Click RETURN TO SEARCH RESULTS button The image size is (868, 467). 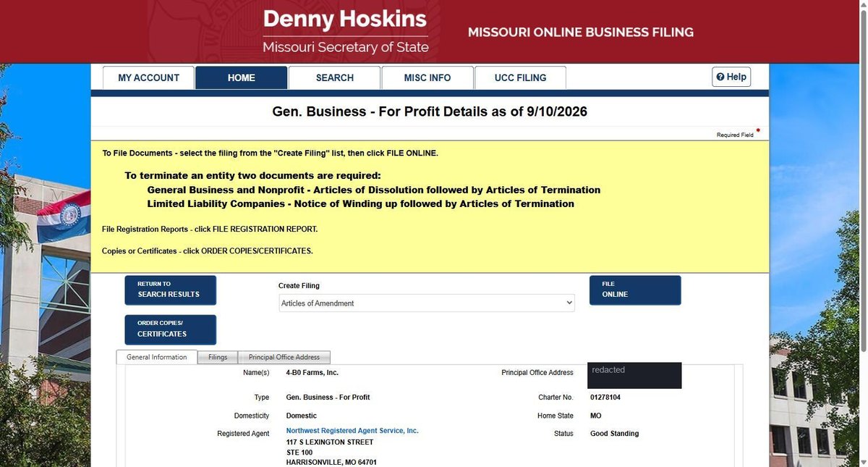coord(170,290)
